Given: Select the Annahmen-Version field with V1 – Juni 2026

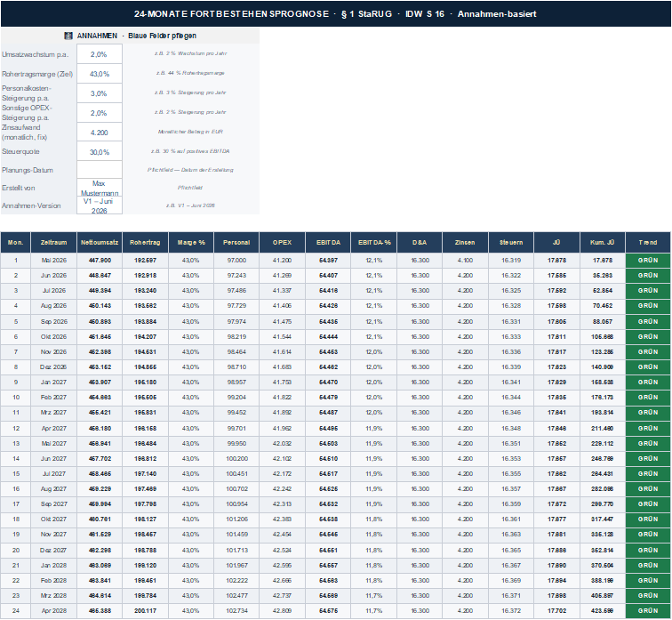Looking at the screenshot, I should pyautogui.click(x=100, y=205).
